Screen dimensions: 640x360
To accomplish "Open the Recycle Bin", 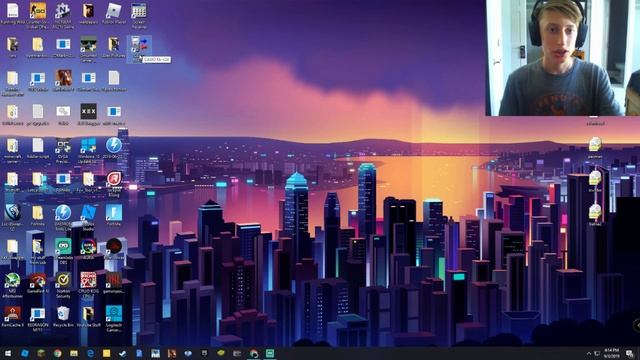I will tap(63, 316).
